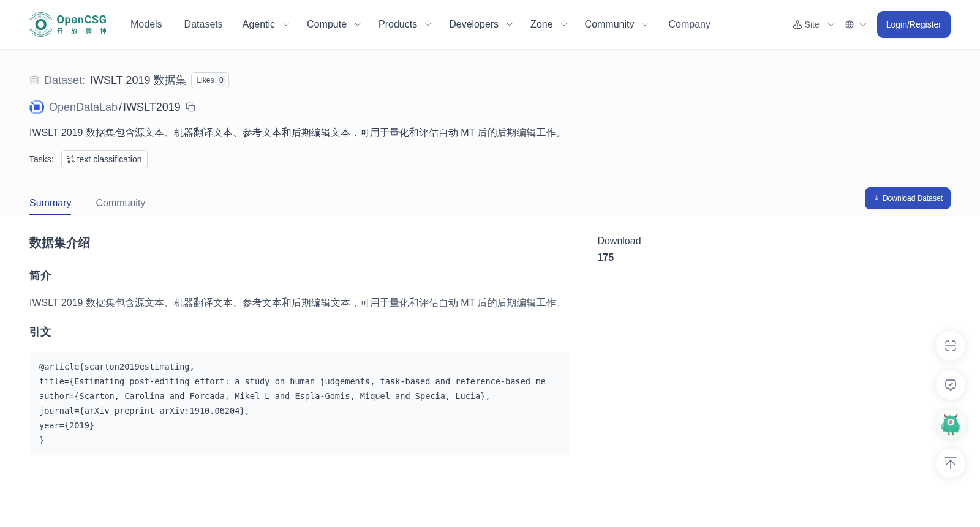980x527 pixels.
Task: Open the green mascot assistant
Action: (951, 424)
